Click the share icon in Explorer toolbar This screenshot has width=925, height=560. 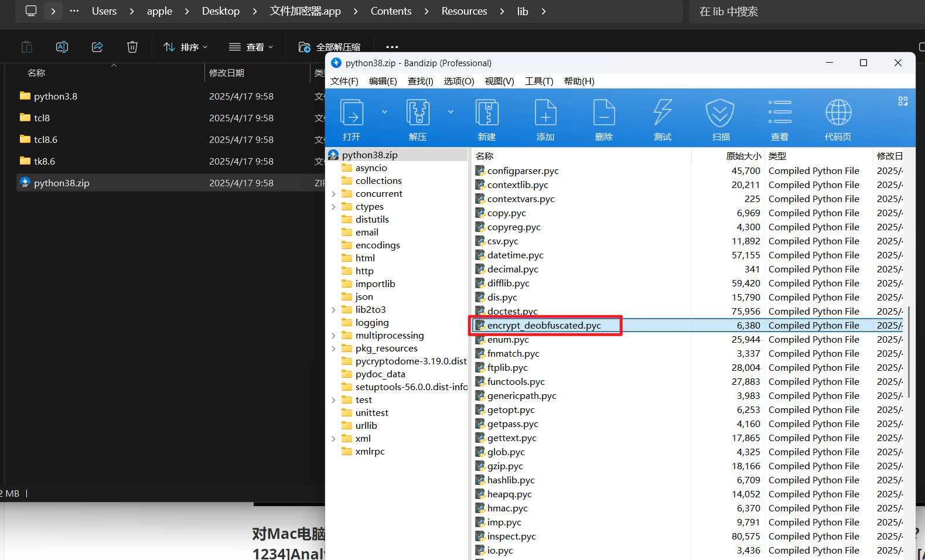(x=97, y=47)
